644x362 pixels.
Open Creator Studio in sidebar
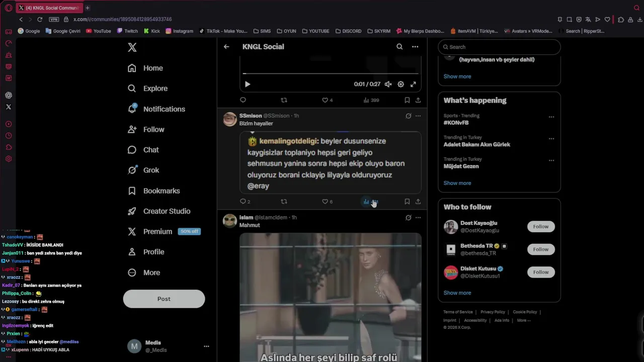159,211
